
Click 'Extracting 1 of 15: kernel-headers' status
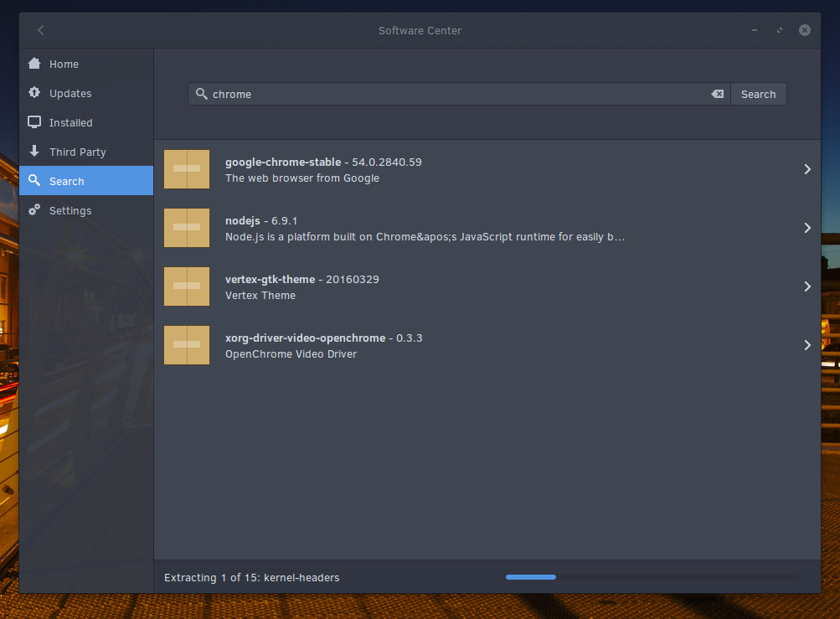click(252, 578)
